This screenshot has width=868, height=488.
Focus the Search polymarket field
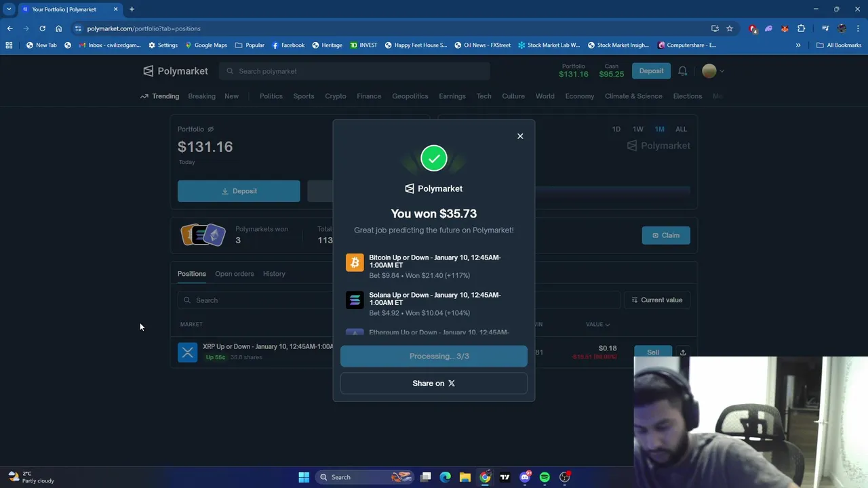pyautogui.click(x=354, y=71)
